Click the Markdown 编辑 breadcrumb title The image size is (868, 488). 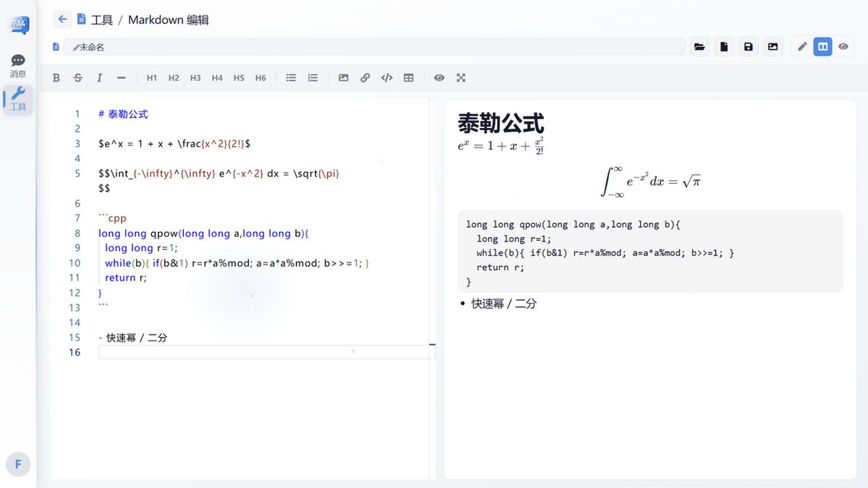coord(169,20)
